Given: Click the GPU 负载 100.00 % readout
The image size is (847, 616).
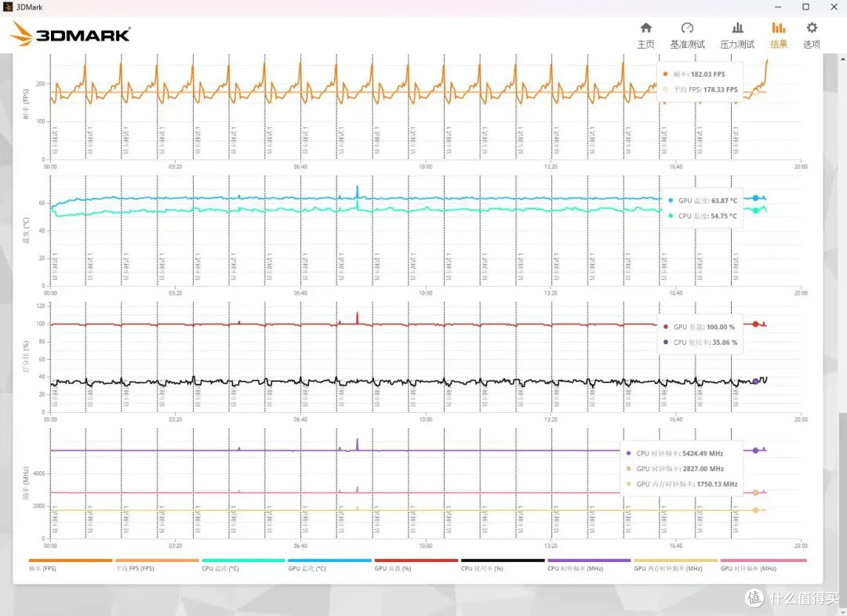Looking at the screenshot, I should pos(703,327).
